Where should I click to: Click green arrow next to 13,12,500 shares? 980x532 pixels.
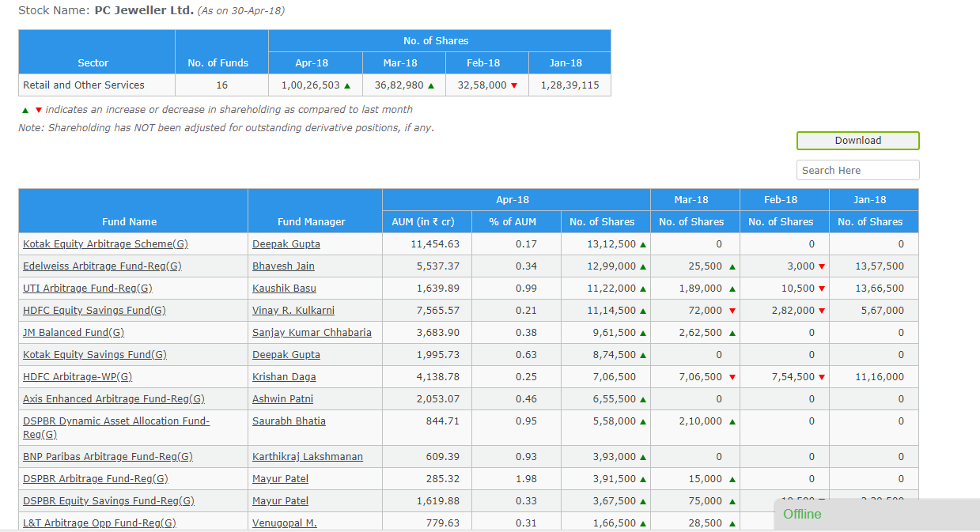coord(643,244)
